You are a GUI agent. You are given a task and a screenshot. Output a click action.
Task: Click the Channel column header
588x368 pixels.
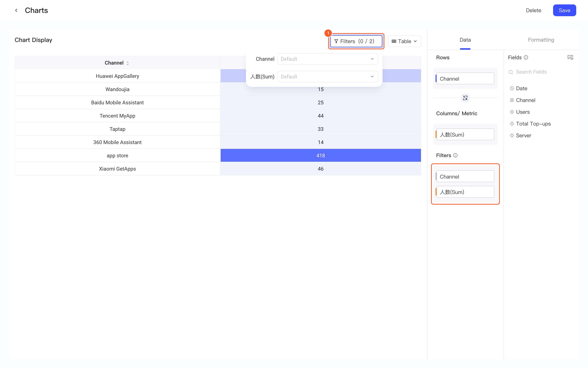(118, 63)
